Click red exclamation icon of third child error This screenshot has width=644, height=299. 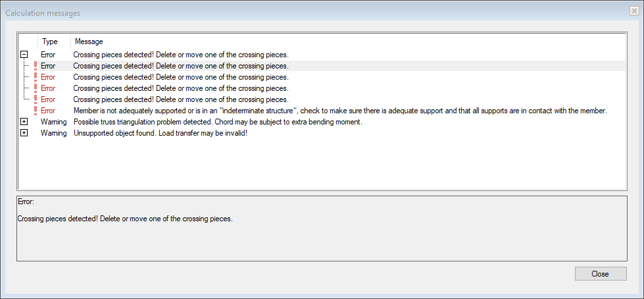point(35,88)
